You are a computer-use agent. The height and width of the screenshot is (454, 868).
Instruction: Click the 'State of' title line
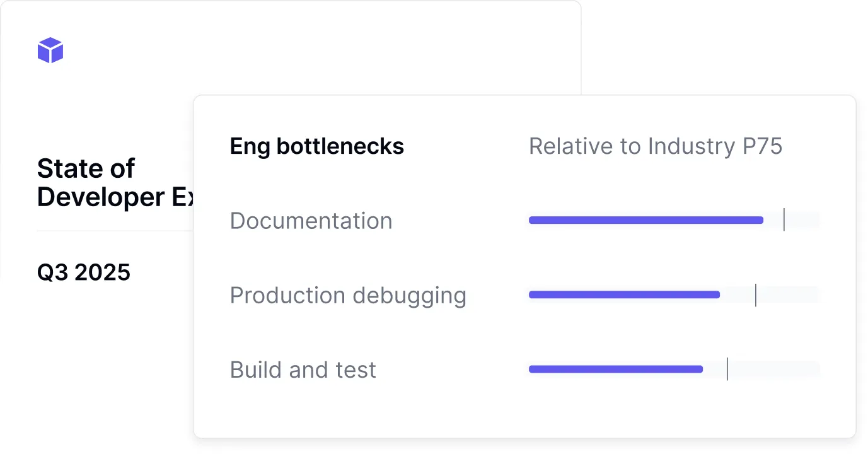[86, 168]
